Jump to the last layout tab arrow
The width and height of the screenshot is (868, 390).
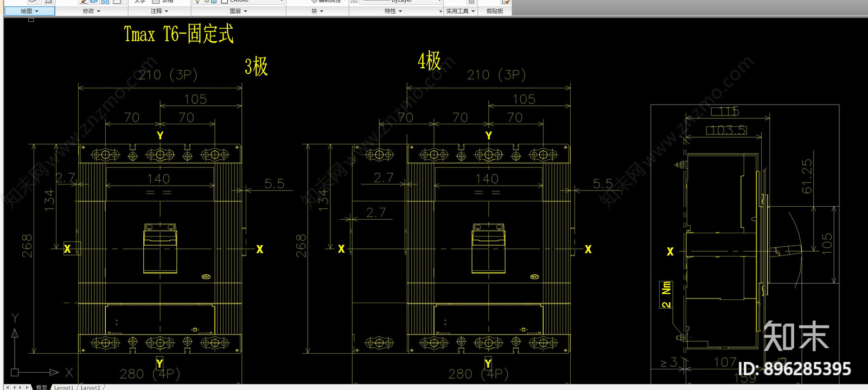pos(27,387)
